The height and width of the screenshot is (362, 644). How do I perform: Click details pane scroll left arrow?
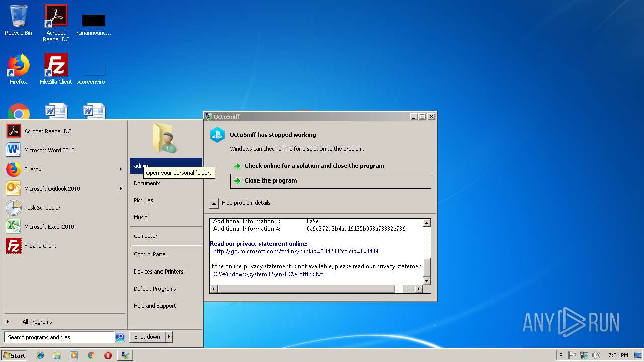point(214,289)
